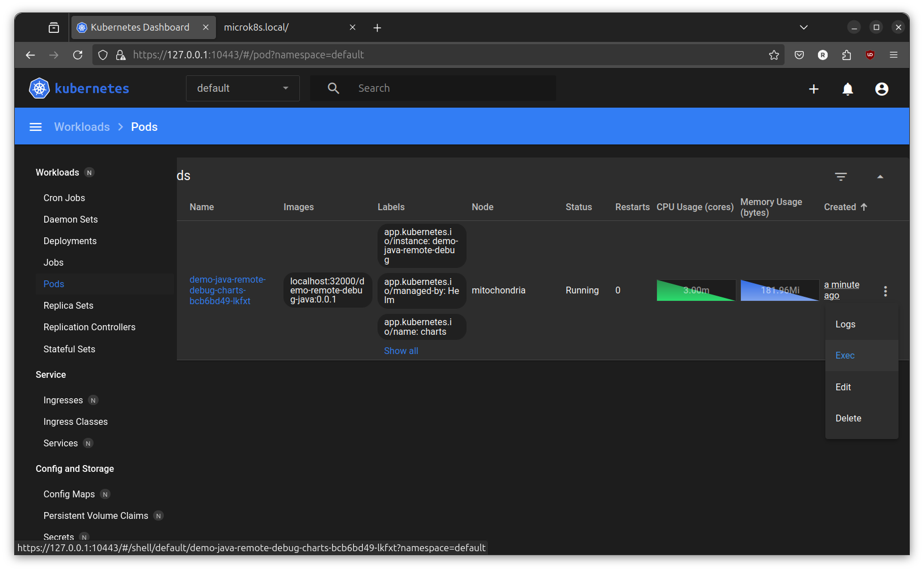The height and width of the screenshot is (571, 924).
Task: Switch to the Kubernetes Dashboard tab
Action: (143, 27)
